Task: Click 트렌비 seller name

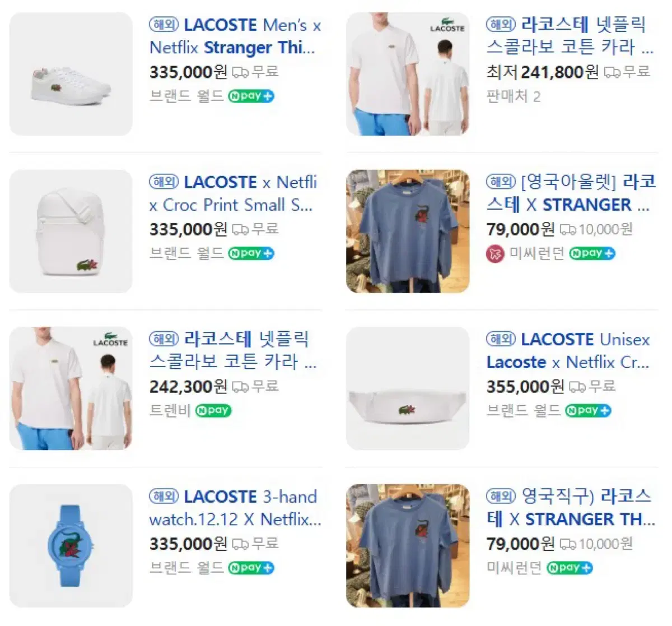Action: (x=170, y=411)
